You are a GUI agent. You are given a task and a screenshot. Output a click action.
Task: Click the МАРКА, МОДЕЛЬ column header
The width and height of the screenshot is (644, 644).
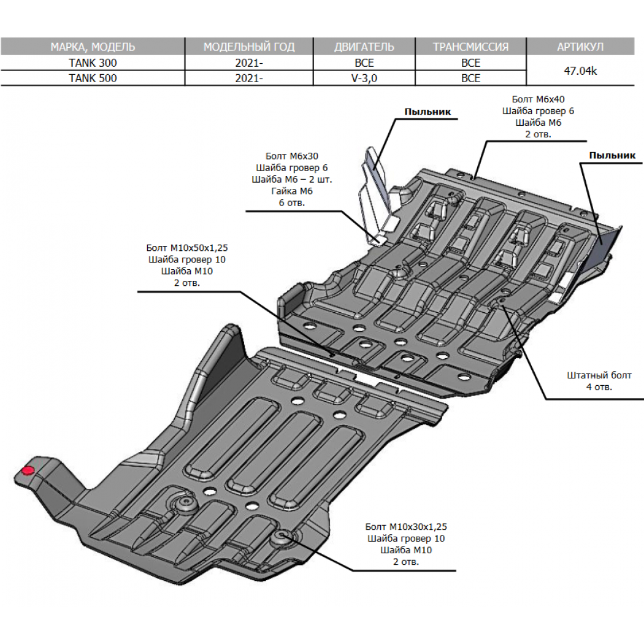tap(93, 47)
